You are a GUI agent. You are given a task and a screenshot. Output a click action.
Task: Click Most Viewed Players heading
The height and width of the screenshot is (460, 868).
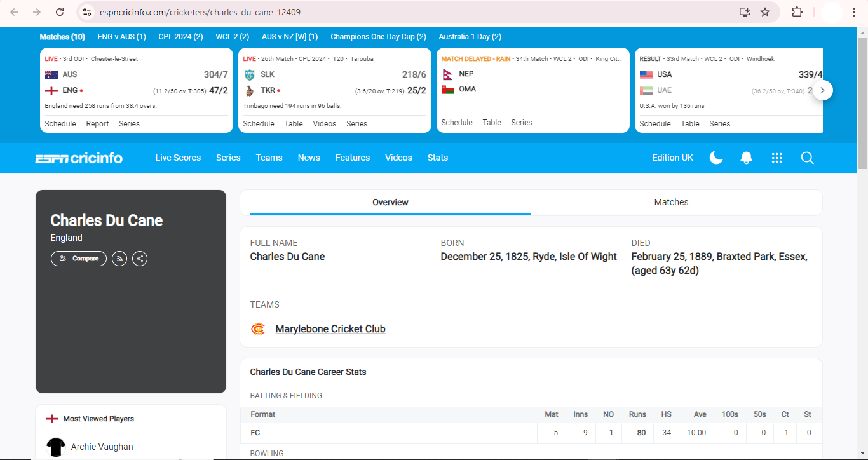coord(98,419)
